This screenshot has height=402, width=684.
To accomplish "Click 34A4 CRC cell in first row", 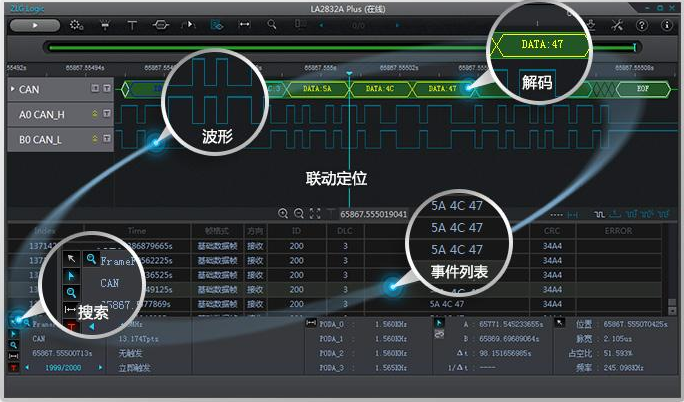I will pos(552,246).
